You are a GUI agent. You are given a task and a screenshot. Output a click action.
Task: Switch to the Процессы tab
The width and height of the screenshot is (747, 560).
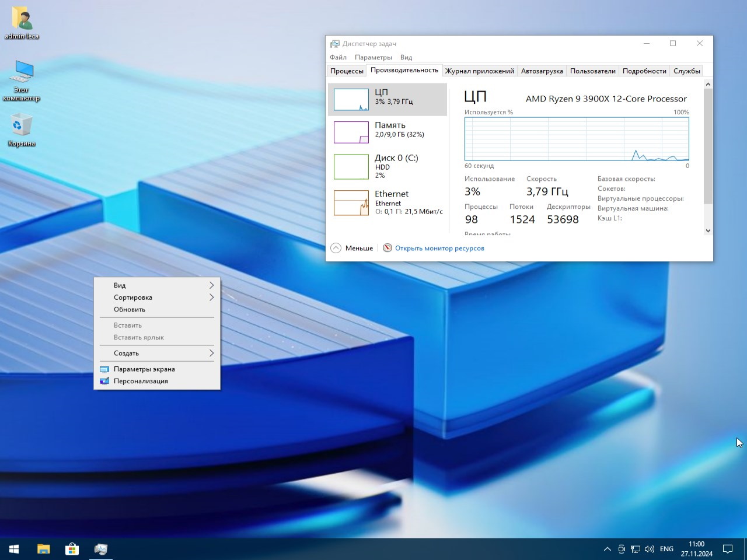coord(347,71)
